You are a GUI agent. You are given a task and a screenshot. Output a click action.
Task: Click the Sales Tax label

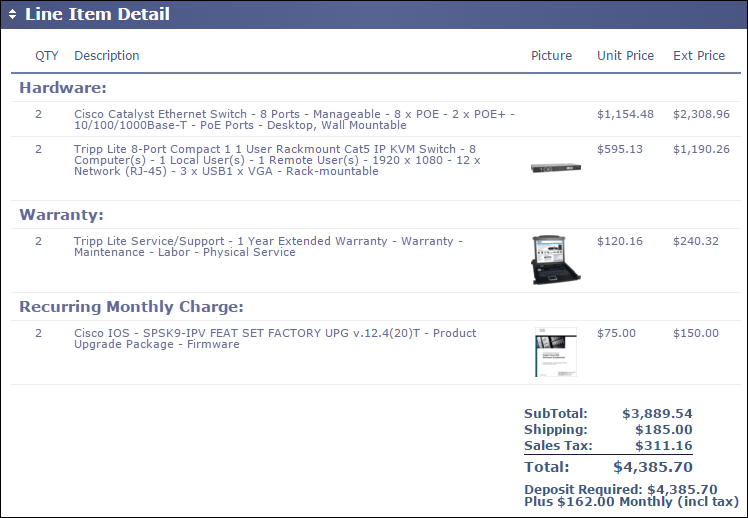pyautogui.click(x=558, y=446)
